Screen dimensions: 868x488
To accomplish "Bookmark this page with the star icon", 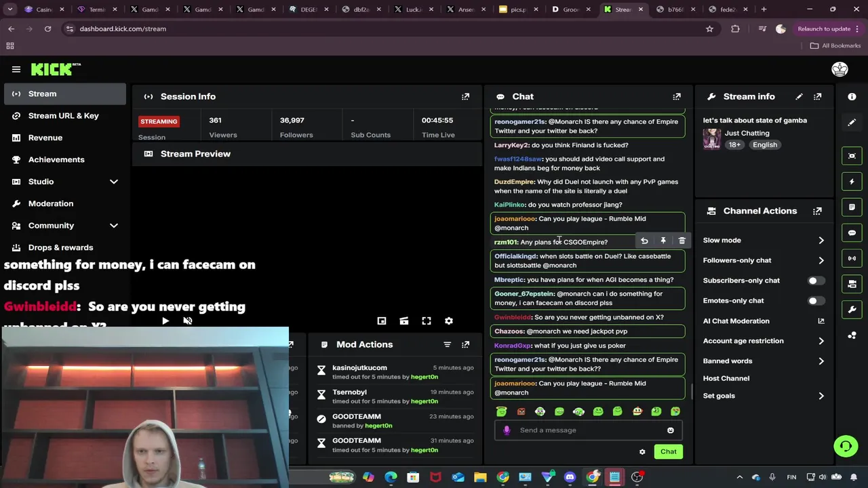I will click(x=709, y=29).
